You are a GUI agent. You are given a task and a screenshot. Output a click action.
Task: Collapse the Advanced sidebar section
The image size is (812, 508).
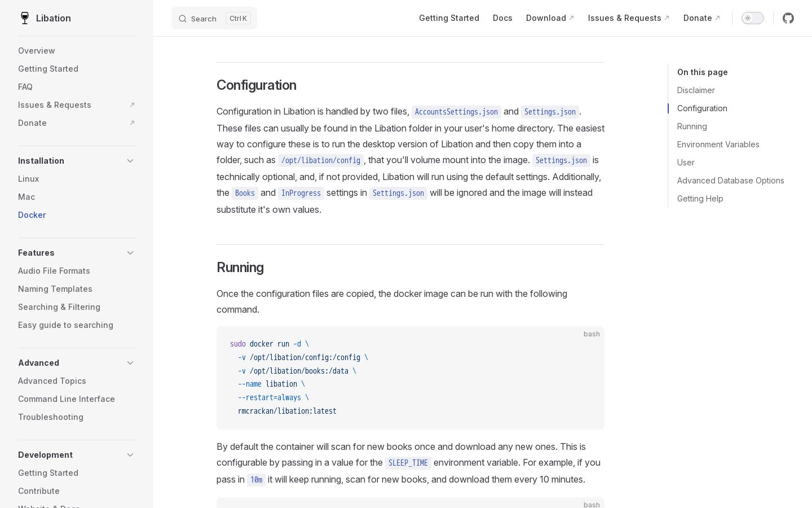coord(130,363)
